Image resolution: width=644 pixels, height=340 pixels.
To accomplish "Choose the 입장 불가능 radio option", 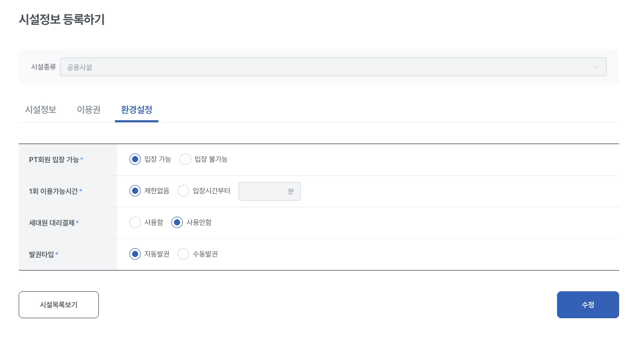I will point(185,159).
